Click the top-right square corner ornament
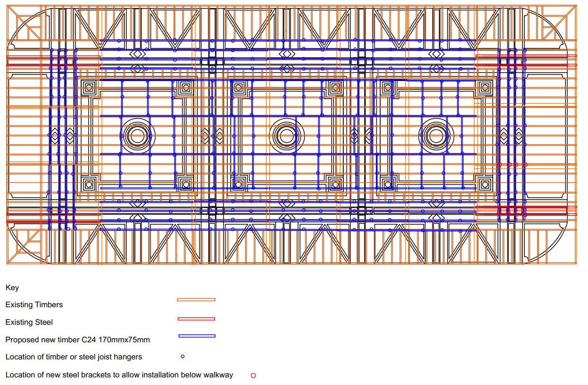Viewport: 588px width, 385px height. click(x=485, y=87)
